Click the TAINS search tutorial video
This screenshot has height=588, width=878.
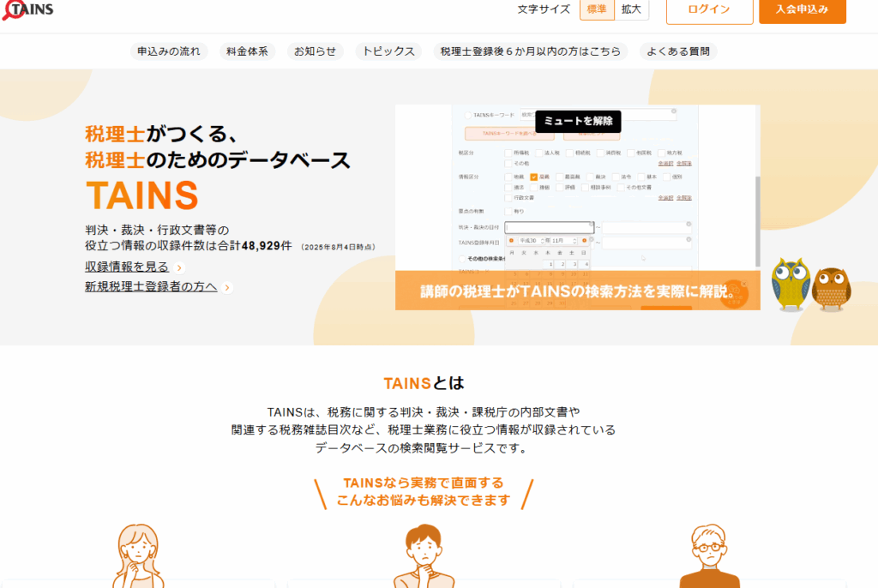[578, 207]
